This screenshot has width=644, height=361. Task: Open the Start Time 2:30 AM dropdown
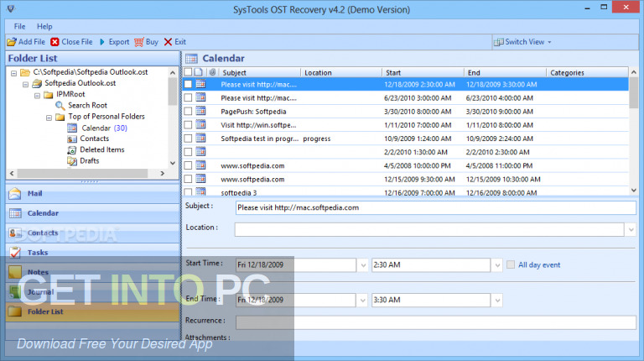coord(497,265)
